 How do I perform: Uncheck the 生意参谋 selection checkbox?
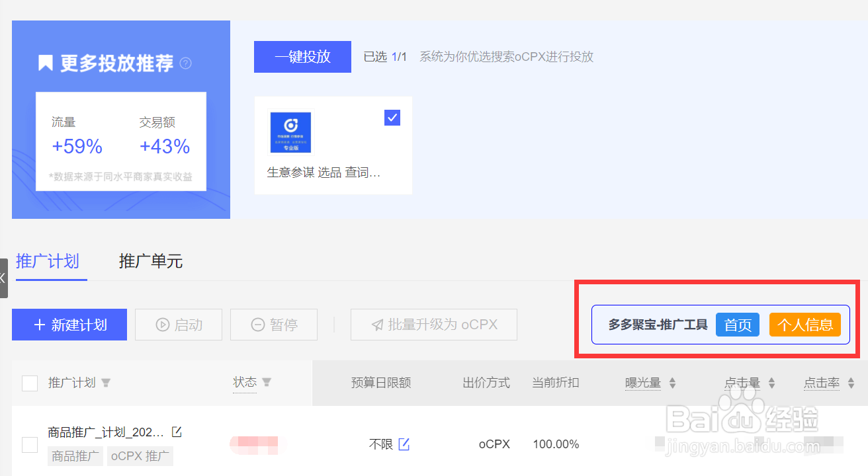point(392,117)
